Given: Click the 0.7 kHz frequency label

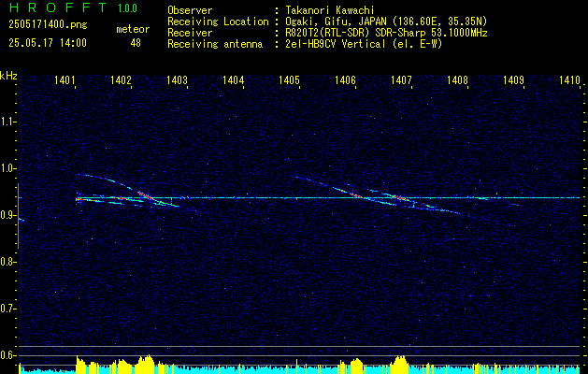Looking at the screenshot, I should coord(7,309).
